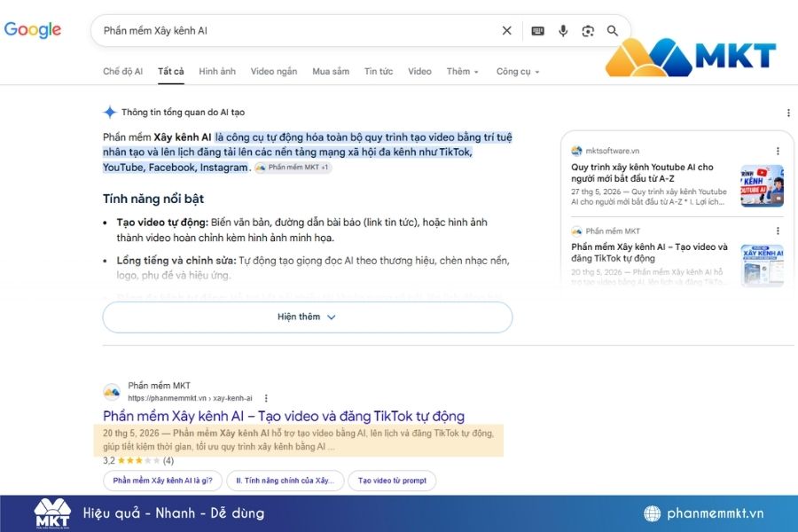
Task: Open the on-screen keyboard input tool
Action: pyautogui.click(x=537, y=31)
